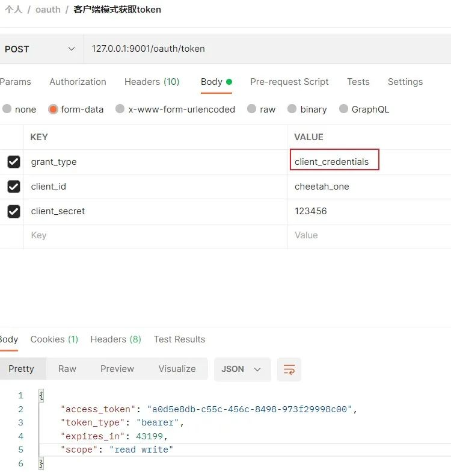Switch response view to Visualize

[177, 369]
